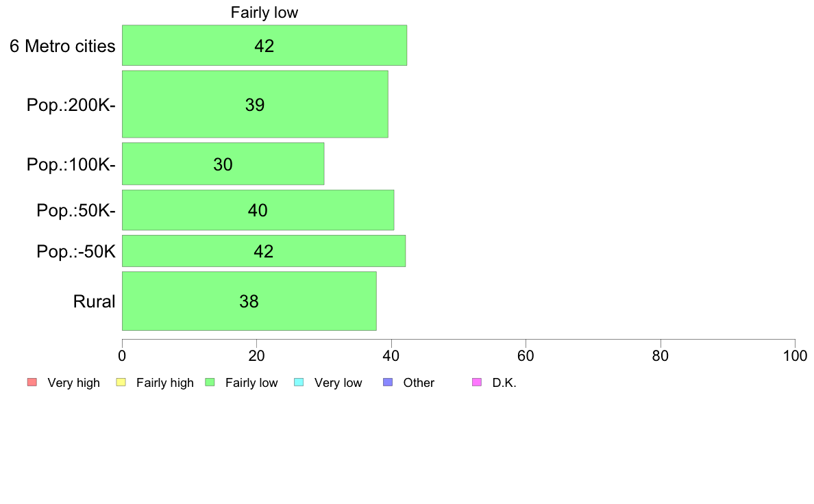
Task: Click the Very low cyan legend swatch
Action: click(299, 383)
